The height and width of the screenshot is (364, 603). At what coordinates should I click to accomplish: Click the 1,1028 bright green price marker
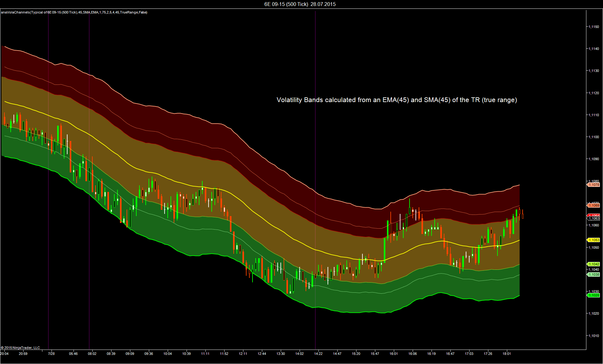594,295
